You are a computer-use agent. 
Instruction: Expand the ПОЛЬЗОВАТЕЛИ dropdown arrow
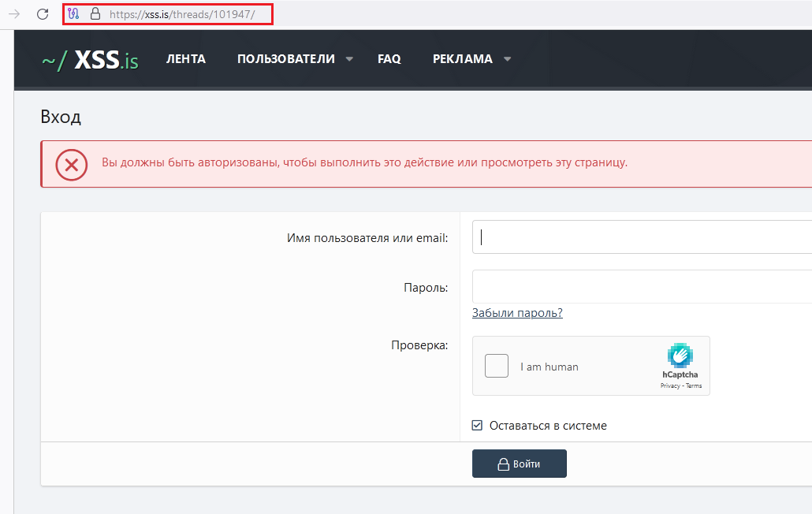(349, 59)
